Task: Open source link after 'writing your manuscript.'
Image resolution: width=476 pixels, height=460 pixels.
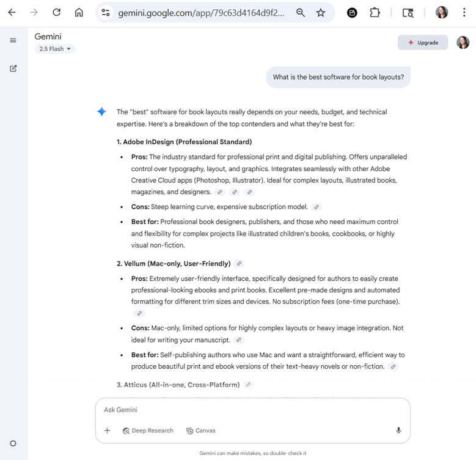Action: [238, 340]
